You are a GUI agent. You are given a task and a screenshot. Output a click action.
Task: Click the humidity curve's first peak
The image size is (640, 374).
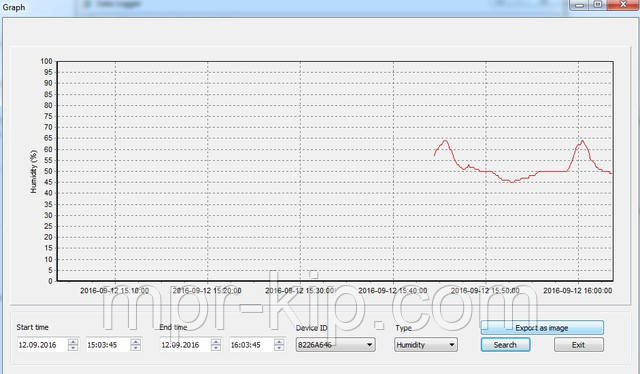tap(445, 141)
